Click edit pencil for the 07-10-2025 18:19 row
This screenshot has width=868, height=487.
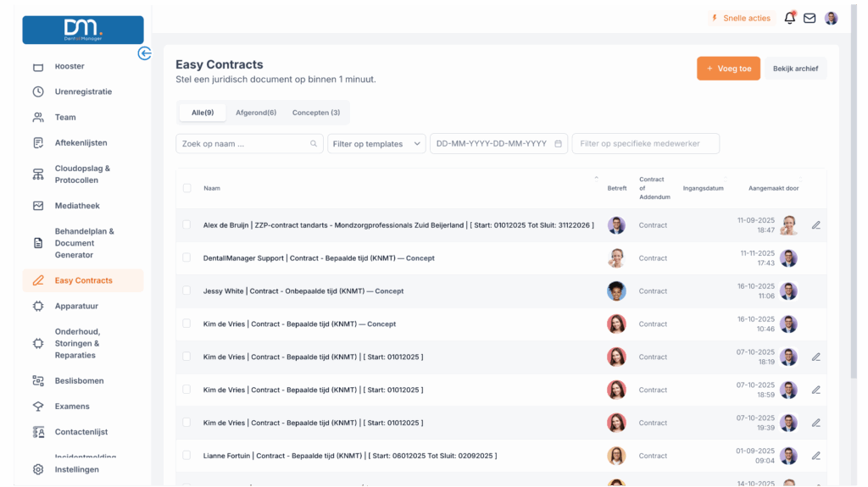point(816,357)
